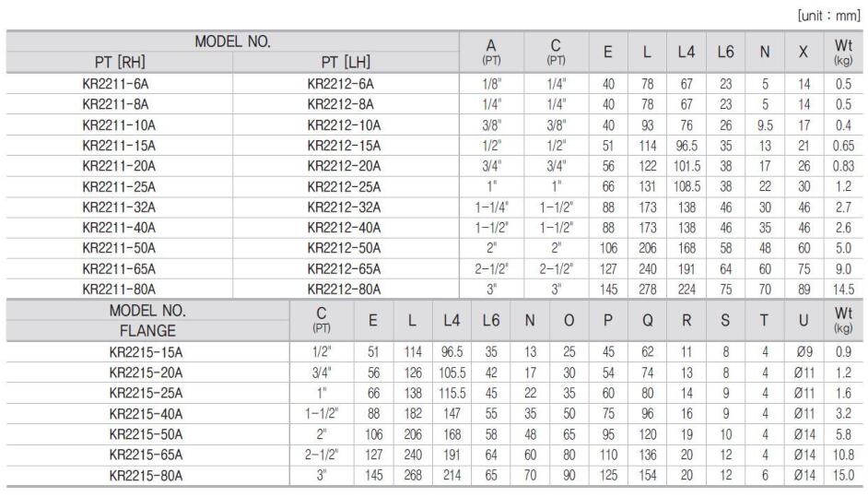Click the KR2215-15A flange model
The image size is (868, 497).
coord(147,352)
